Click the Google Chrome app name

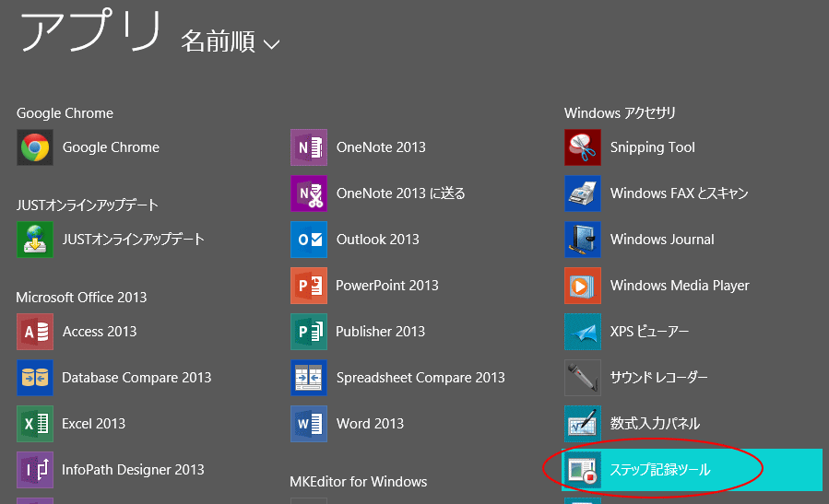111,147
